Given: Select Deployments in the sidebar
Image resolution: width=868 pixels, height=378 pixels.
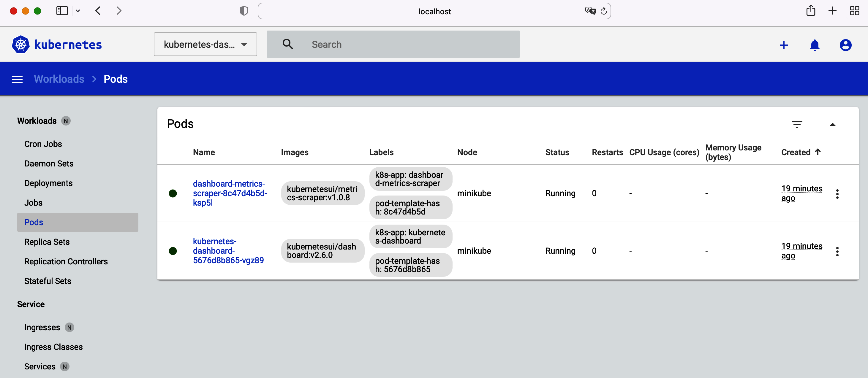Looking at the screenshot, I should tap(48, 183).
